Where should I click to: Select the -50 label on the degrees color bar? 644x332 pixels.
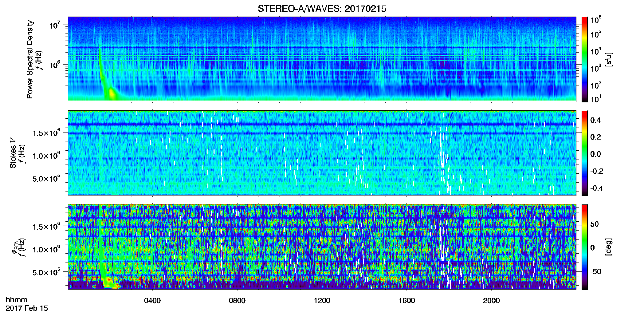coord(596,271)
